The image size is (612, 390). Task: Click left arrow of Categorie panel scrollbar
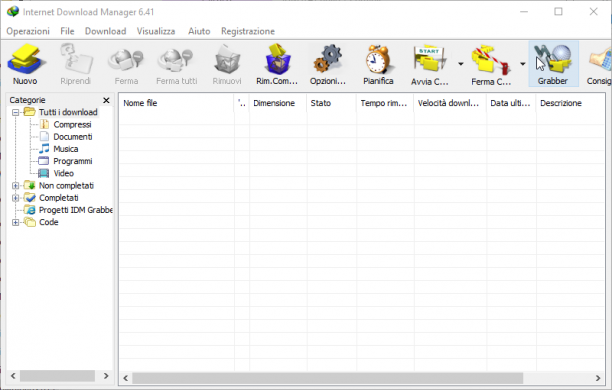(x=13, y=376)
